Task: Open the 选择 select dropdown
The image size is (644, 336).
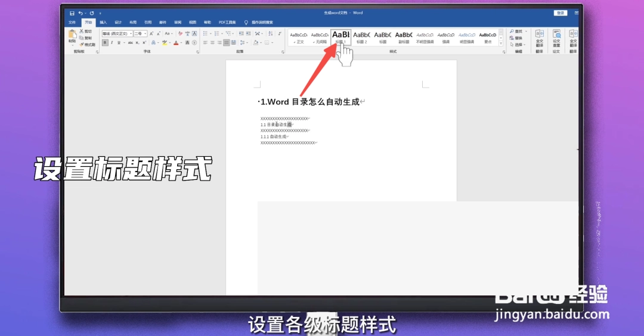Action: click(525, 45)
